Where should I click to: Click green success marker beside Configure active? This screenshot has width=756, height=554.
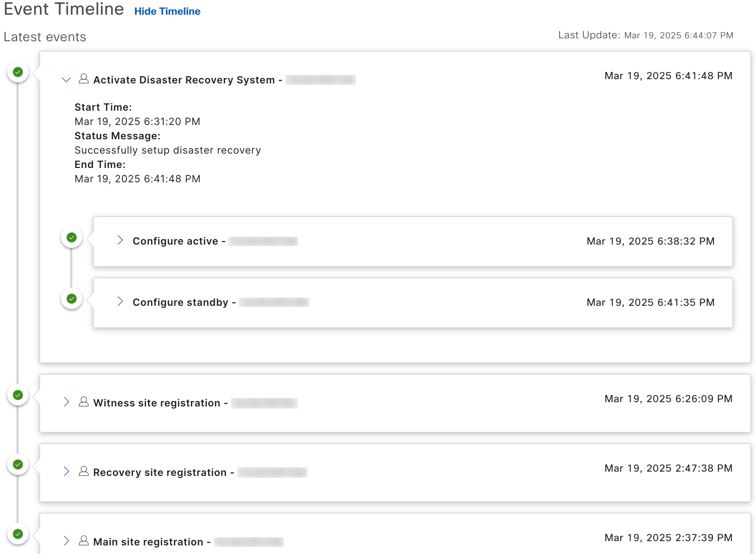tap(72, 237)
